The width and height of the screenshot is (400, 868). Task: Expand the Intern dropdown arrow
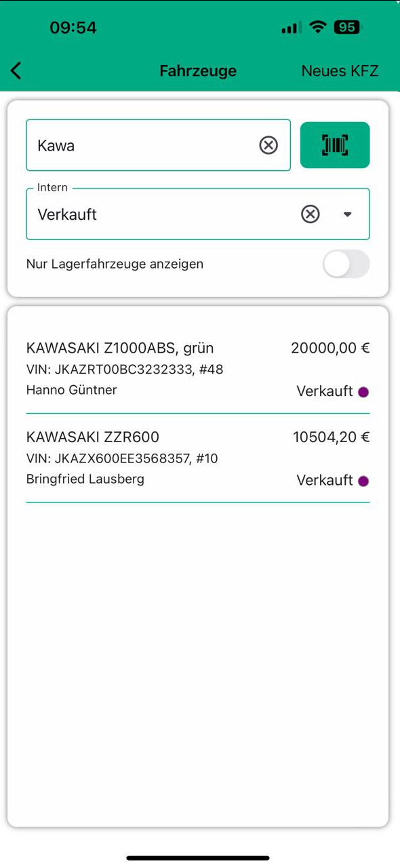click(348, 214)
